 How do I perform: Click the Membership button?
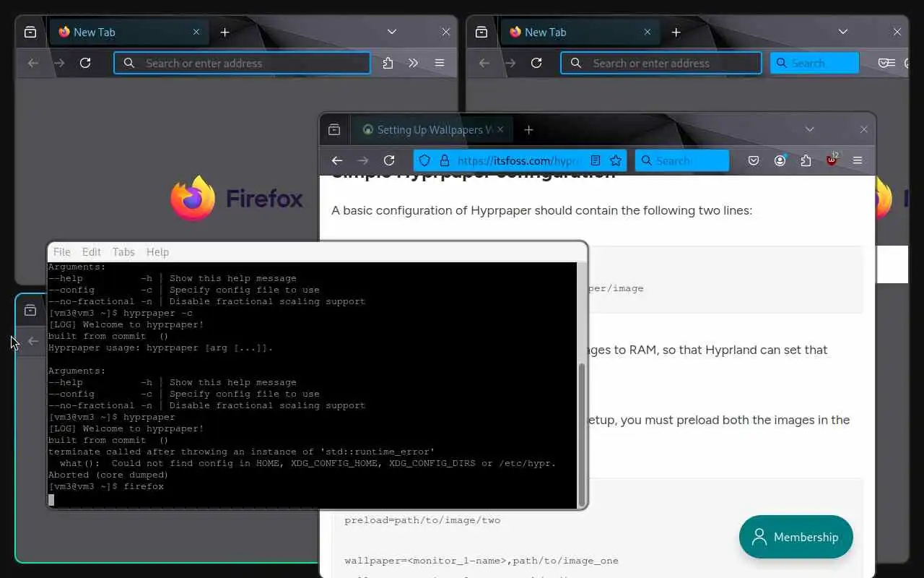click(796, 537)
